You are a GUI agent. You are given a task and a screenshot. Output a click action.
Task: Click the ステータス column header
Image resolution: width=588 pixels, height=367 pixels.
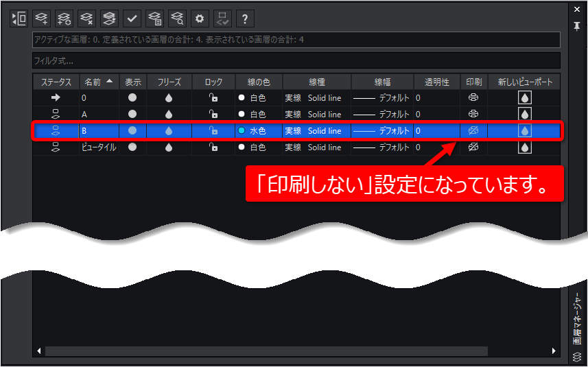coord(56,82)
